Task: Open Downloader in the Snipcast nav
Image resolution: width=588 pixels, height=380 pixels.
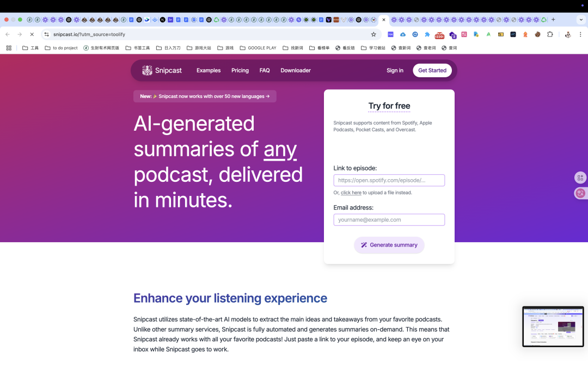Action: pyautogui.click(x=296, y=70)
